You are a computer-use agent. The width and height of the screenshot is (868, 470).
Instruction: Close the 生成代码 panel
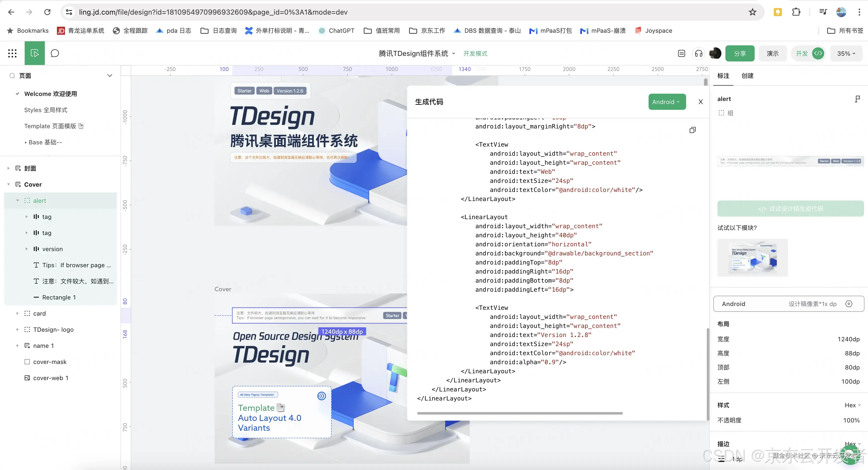[x=700, y=102]
